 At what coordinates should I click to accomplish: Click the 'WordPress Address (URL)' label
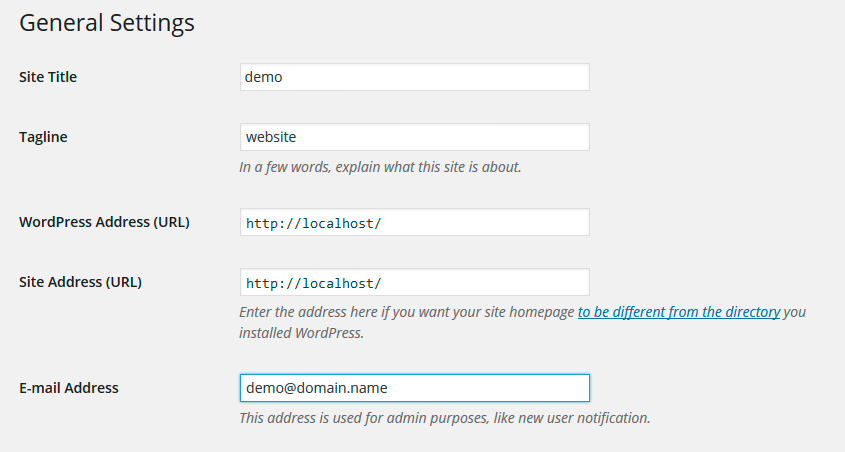[104, 222]
